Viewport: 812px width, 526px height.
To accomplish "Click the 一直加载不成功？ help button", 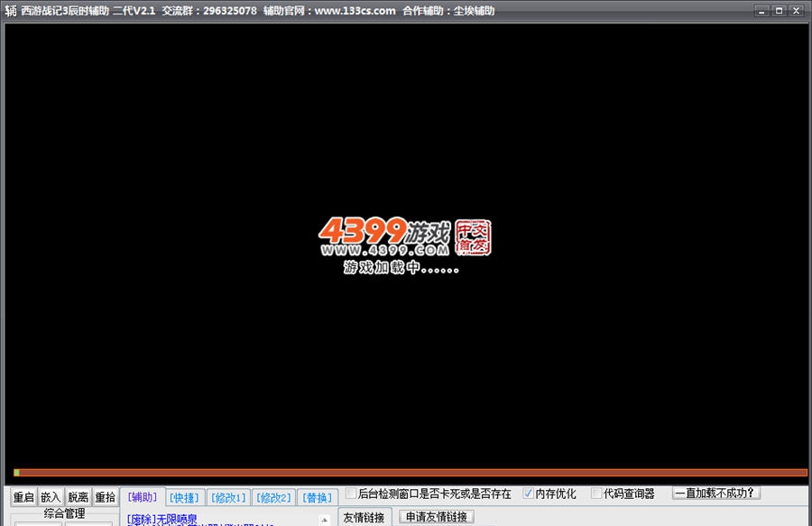I will tap(717, 494).
